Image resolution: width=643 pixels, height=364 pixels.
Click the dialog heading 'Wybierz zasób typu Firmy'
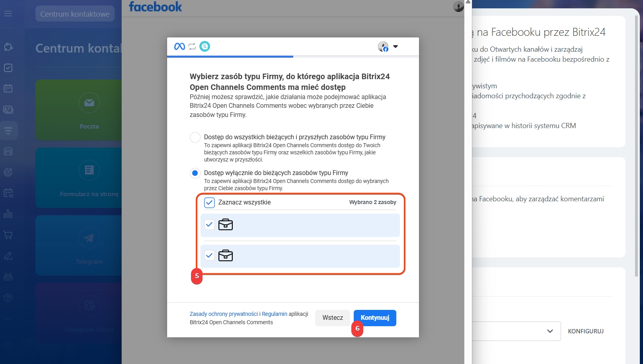(290, 82)
